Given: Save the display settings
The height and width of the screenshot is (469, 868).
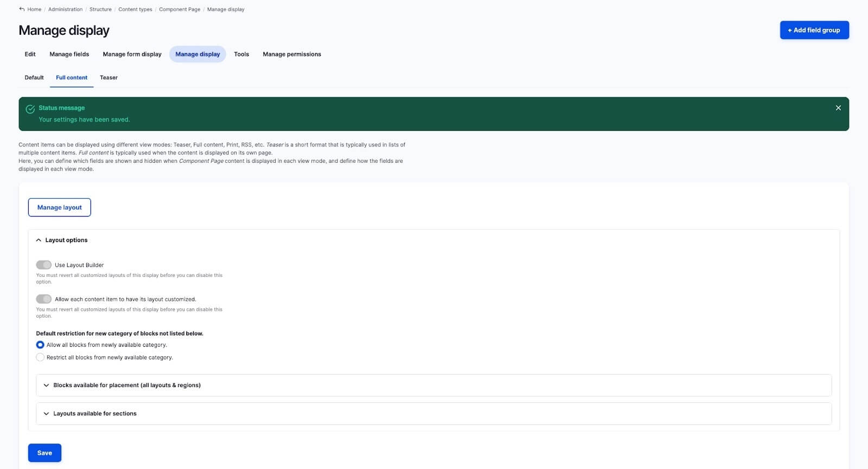Looking at the screenshot, I should click(44, 453).
